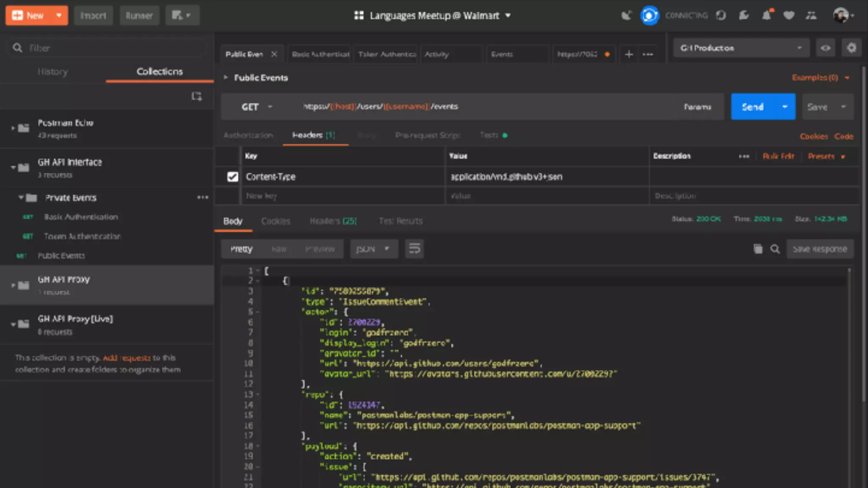Search within the response body

[775, 249]
